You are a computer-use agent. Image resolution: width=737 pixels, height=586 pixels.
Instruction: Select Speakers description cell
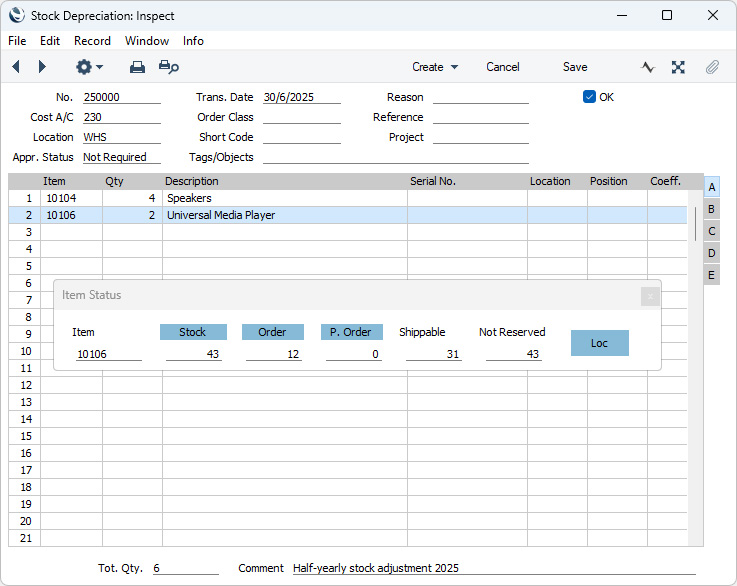click(285, 198)
